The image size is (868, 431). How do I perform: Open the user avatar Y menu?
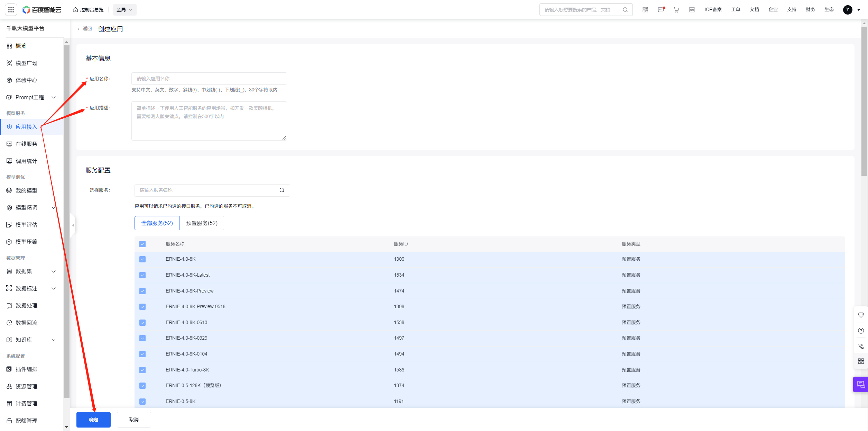[x=848, y=10]
